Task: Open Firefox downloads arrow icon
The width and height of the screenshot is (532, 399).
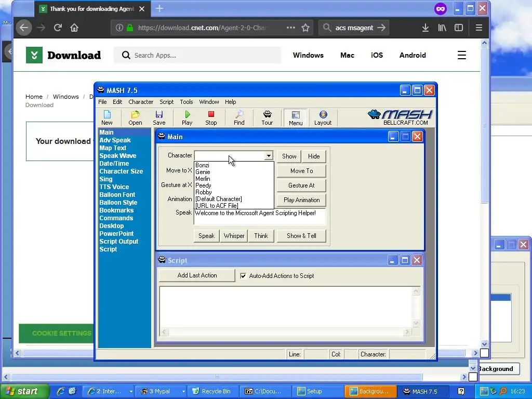Action: 425,28
